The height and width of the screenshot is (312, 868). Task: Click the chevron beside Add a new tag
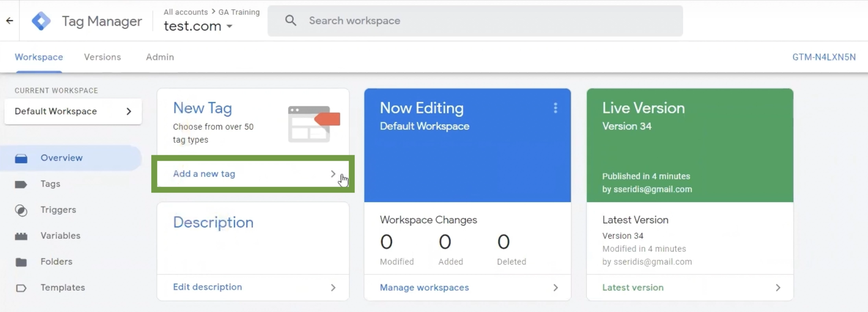point(333,174)
